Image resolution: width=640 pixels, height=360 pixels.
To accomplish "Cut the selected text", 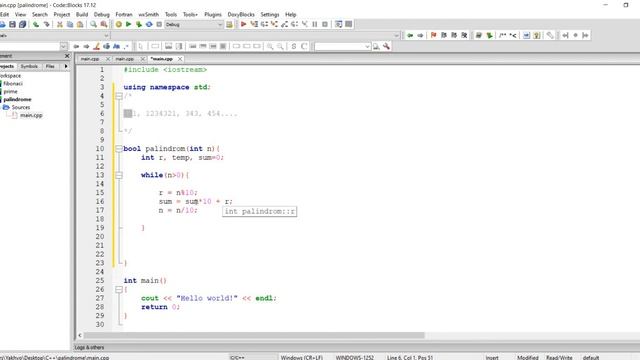I will pos(60,24).
